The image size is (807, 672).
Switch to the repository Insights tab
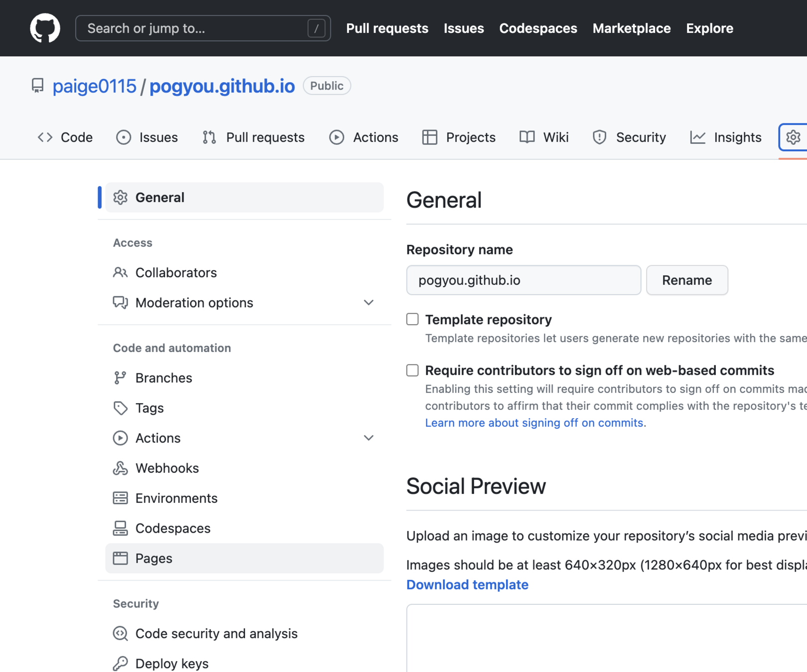coord(726,137)
